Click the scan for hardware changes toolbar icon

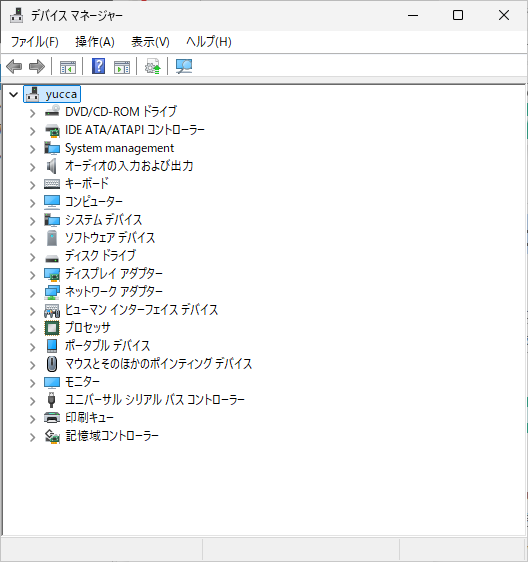pos(184,67)
